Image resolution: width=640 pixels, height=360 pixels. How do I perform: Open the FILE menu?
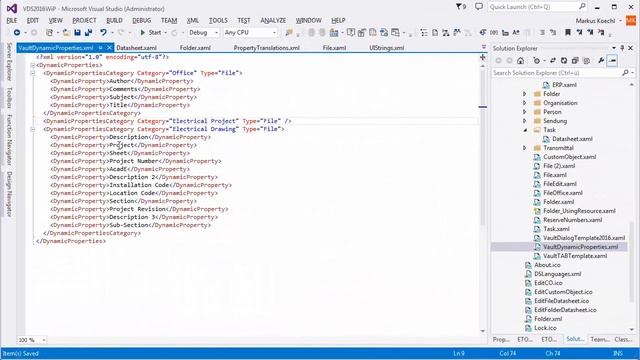[x=12, y=20]
